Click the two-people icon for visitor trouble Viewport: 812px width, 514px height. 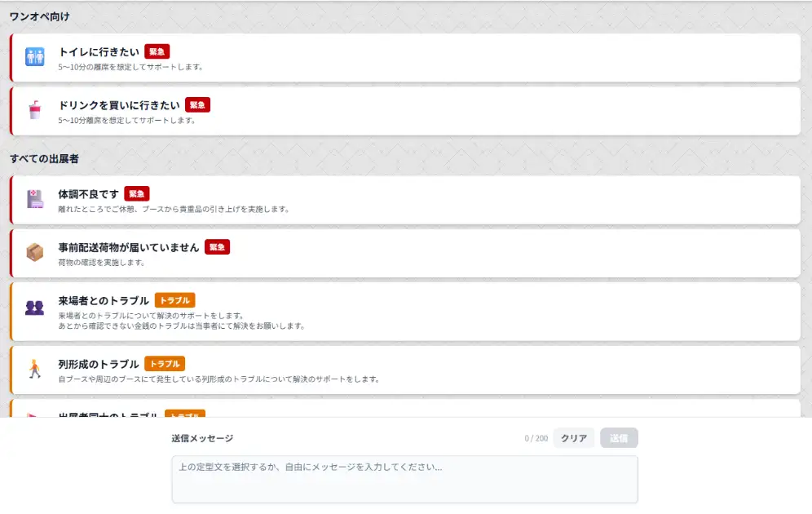[x=34, y=308]
